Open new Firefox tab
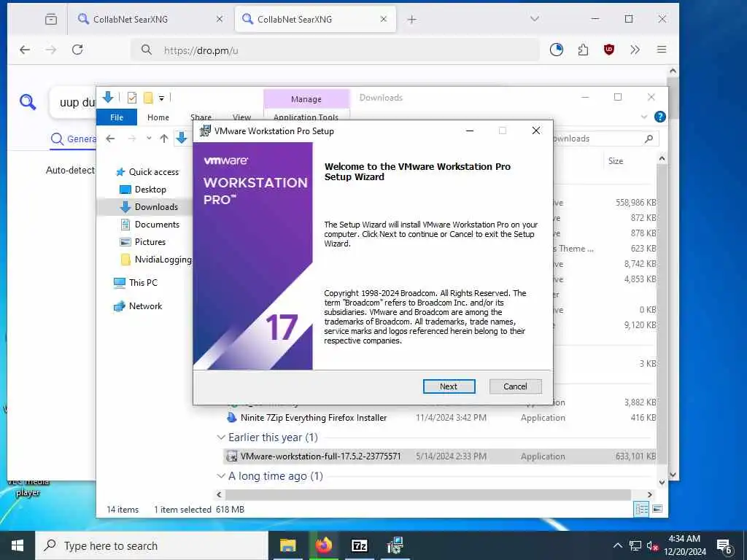 click(412, 19)
